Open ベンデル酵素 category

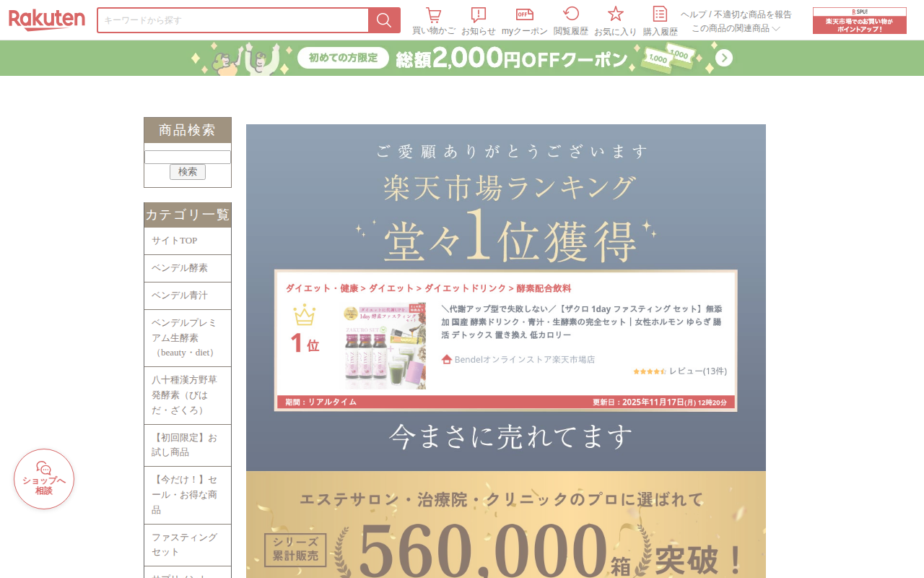[x=188, y=268]
